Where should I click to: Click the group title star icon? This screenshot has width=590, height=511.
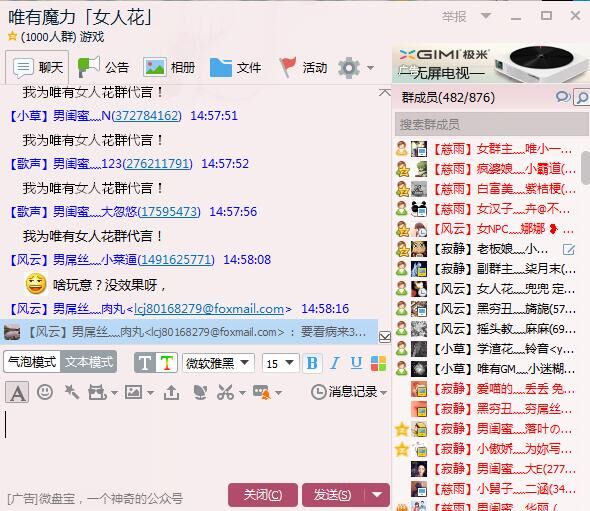point(12,36)
